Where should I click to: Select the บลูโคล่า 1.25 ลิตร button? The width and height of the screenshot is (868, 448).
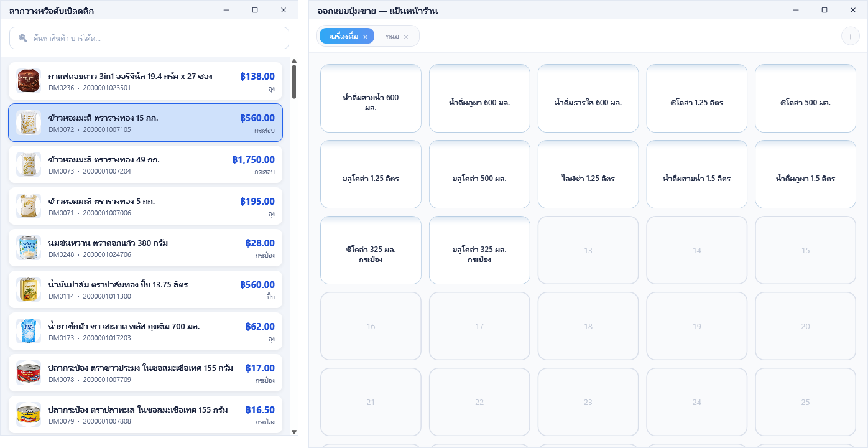371,174
